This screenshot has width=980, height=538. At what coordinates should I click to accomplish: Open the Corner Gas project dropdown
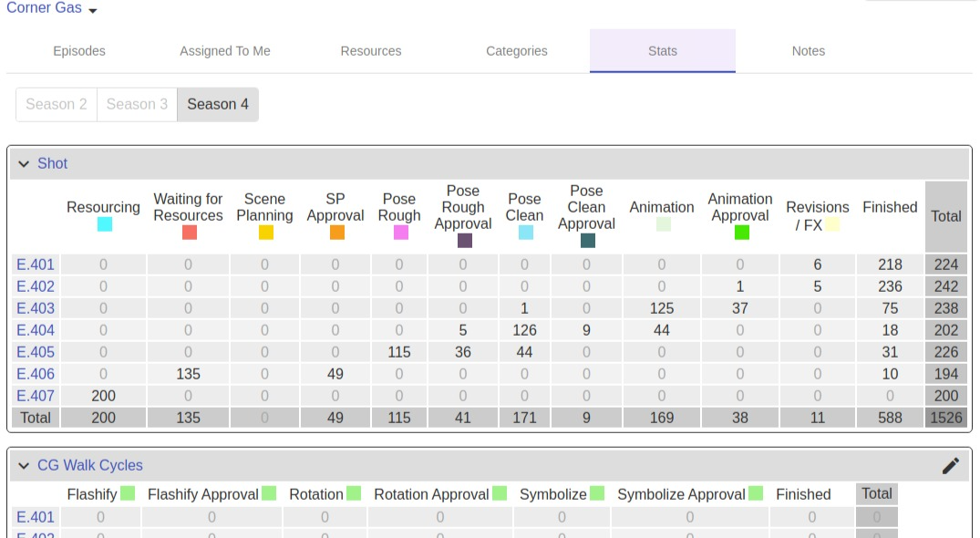pyautogui.click(x=52, y=9)
